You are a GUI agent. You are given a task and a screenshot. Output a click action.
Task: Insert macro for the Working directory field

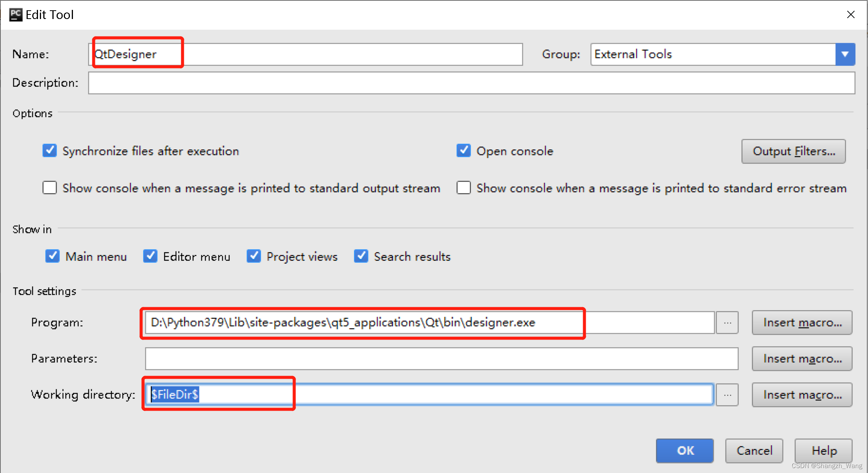[802, 395]
